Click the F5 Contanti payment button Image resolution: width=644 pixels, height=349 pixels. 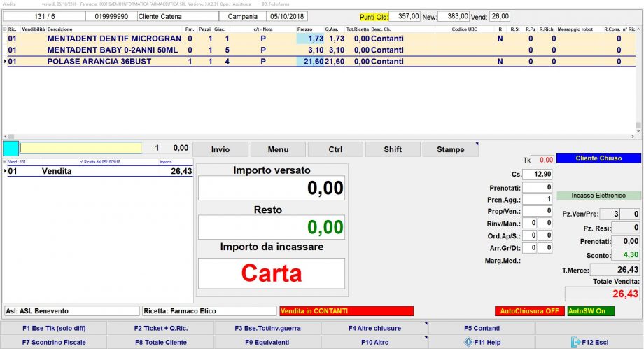click(x=482, y=328)
